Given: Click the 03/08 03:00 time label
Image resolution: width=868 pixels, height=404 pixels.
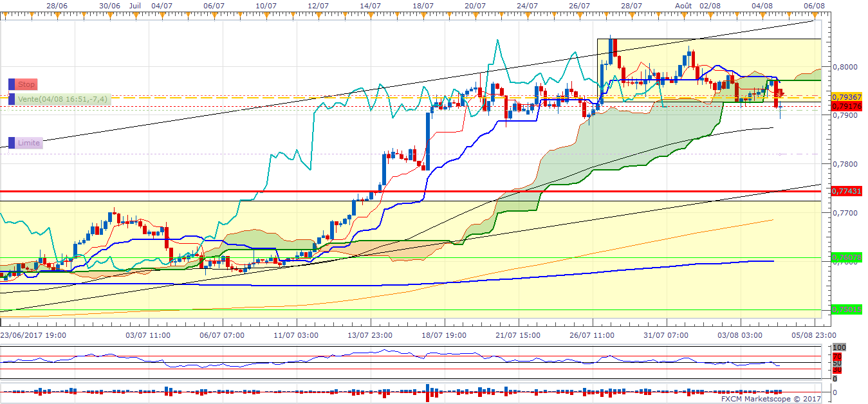Looking at the screenshot, I should tap(740, 335).
